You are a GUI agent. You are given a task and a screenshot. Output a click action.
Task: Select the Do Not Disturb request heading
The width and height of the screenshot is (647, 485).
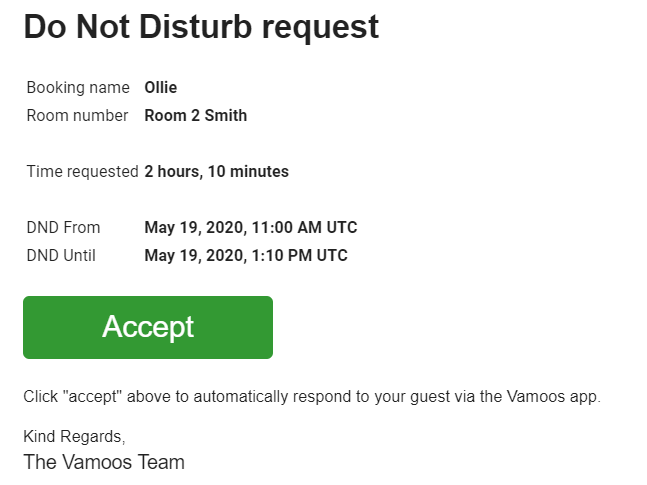201,27
